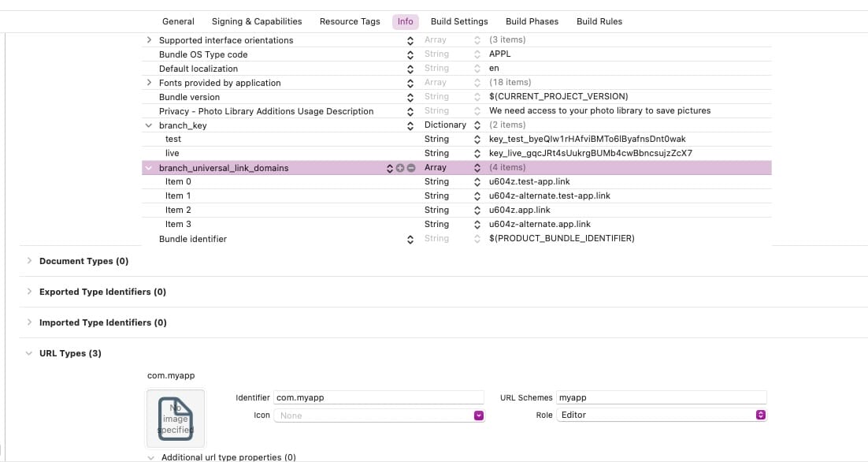Switch to Build Phases tab
Screen dimensions: 868x462
point(532,21)
